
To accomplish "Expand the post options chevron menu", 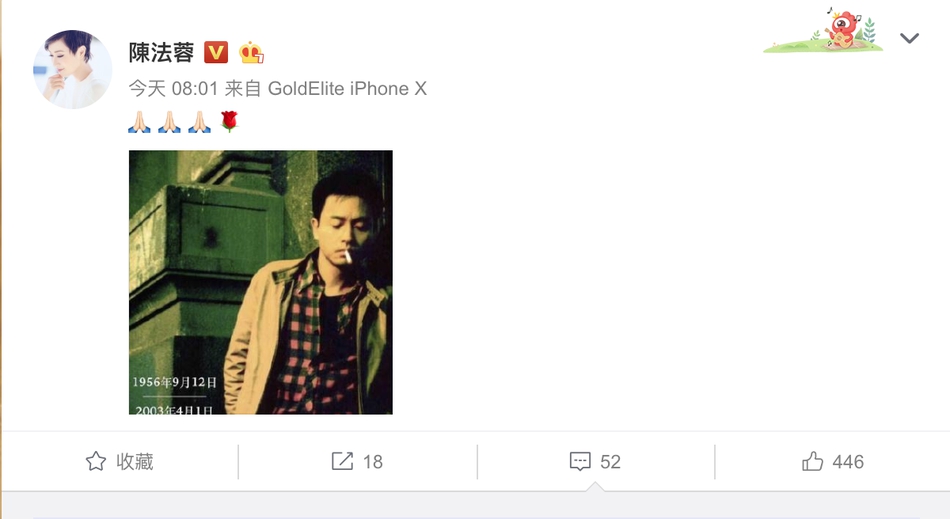I will coord(909,38).
